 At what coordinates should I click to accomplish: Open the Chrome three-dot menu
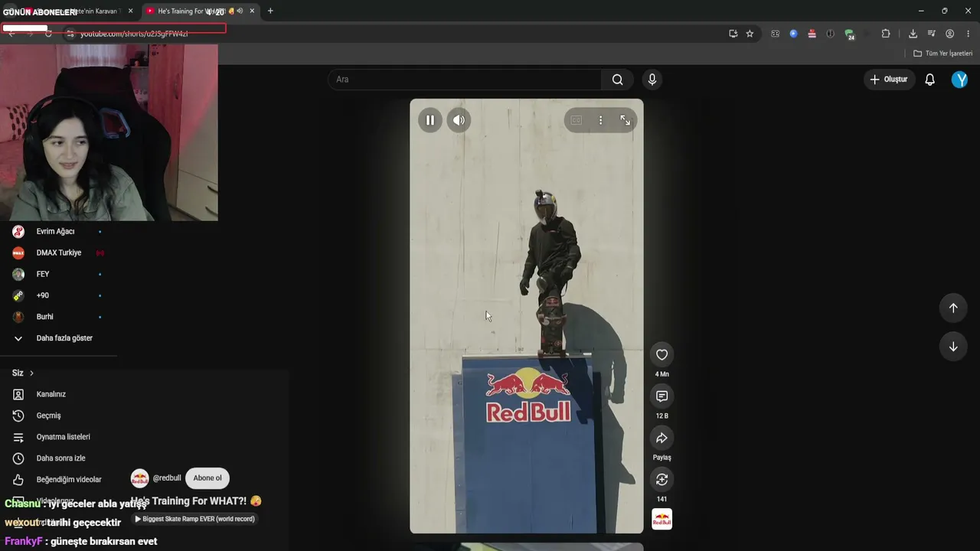tap(969, 34)
